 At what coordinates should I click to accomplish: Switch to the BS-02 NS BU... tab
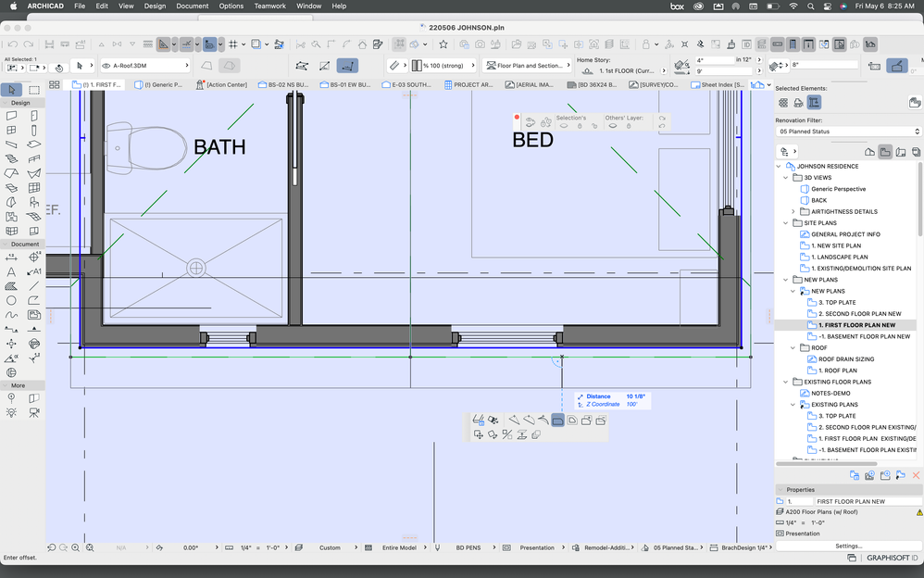pyautogui.click(x=287, y=84)
